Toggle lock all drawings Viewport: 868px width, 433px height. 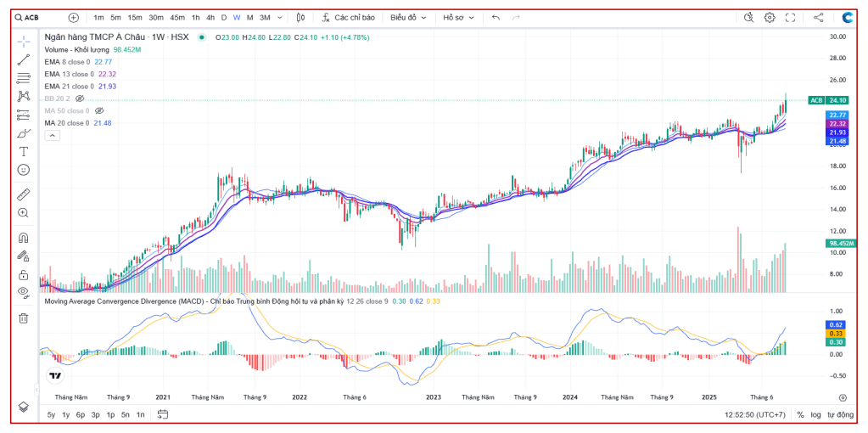click(x=23, y=274)
